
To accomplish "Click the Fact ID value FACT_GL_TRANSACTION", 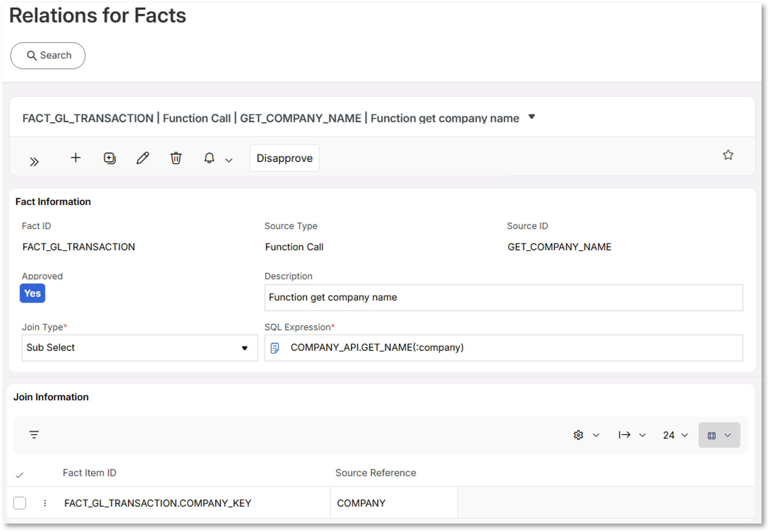I will 79,247.
